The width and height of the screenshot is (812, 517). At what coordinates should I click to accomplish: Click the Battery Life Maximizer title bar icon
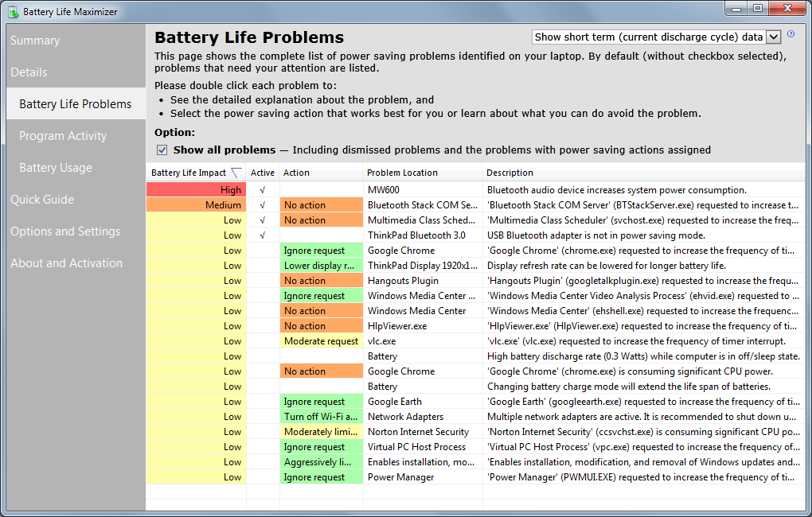click(x=14, y=11)
